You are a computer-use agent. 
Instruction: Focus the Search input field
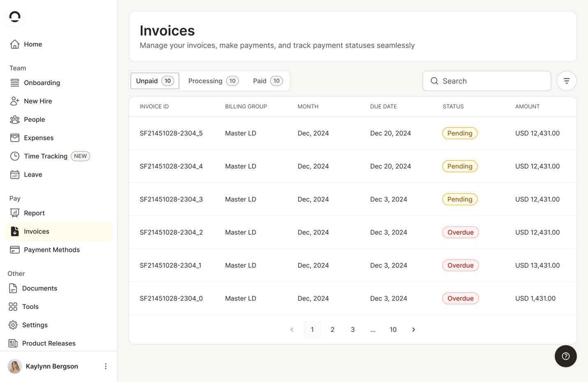(x=487, y=81)
